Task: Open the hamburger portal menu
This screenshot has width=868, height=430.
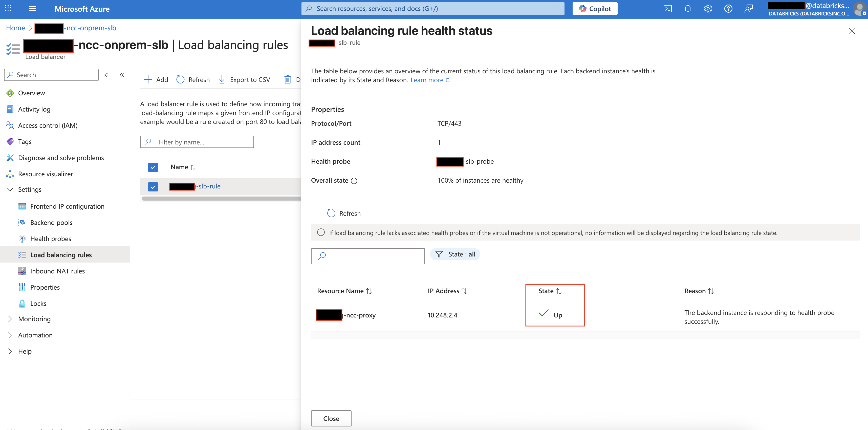Action: [x=32, y=8]
